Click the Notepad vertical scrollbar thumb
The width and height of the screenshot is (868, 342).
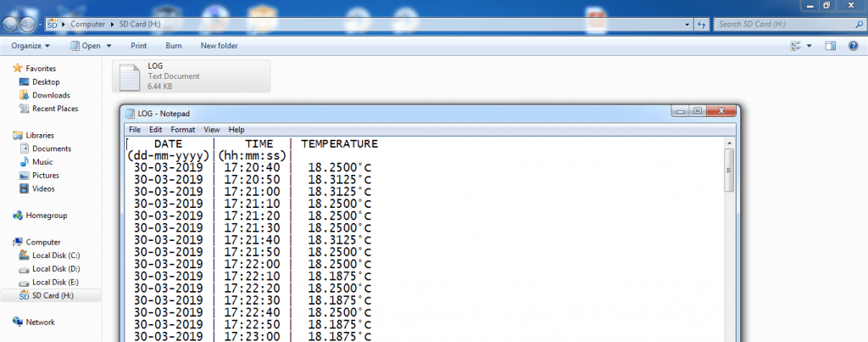730,171
